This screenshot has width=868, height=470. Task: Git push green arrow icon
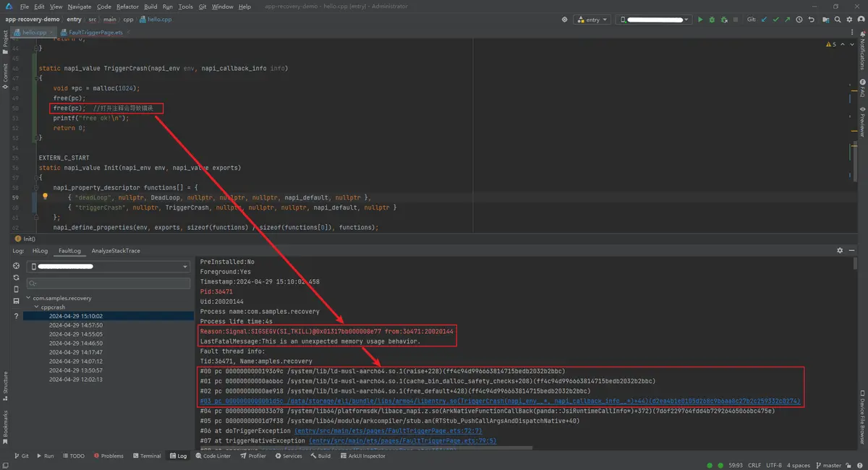[788, 20]
